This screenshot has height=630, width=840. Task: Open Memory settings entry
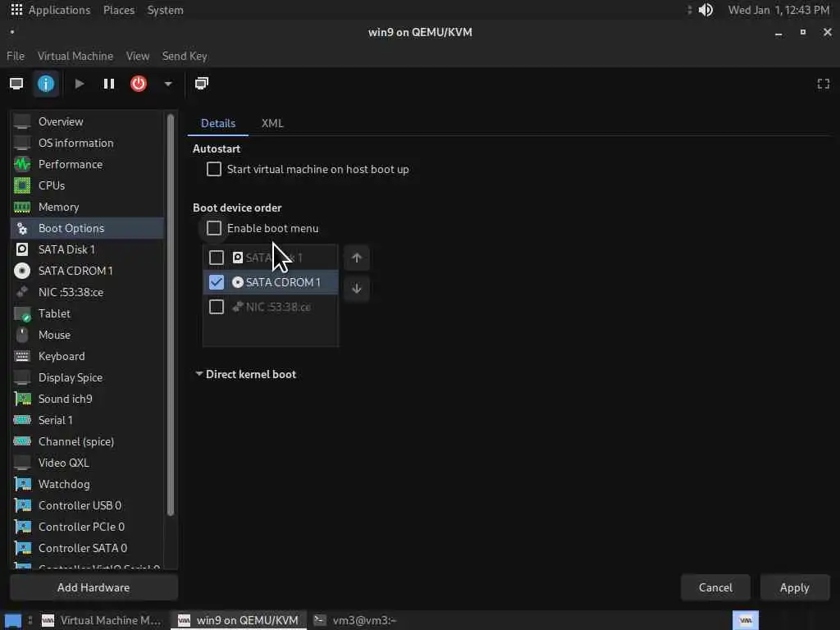tap(87, 207)
